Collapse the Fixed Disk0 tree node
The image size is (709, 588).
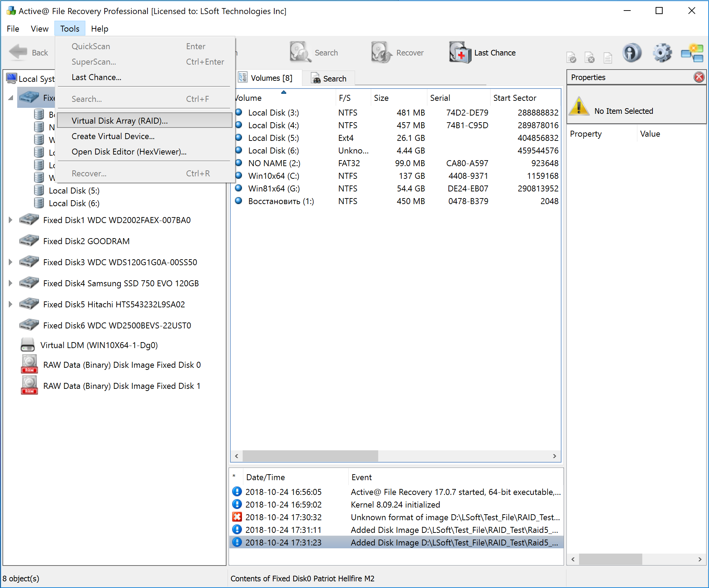point(11,98)
